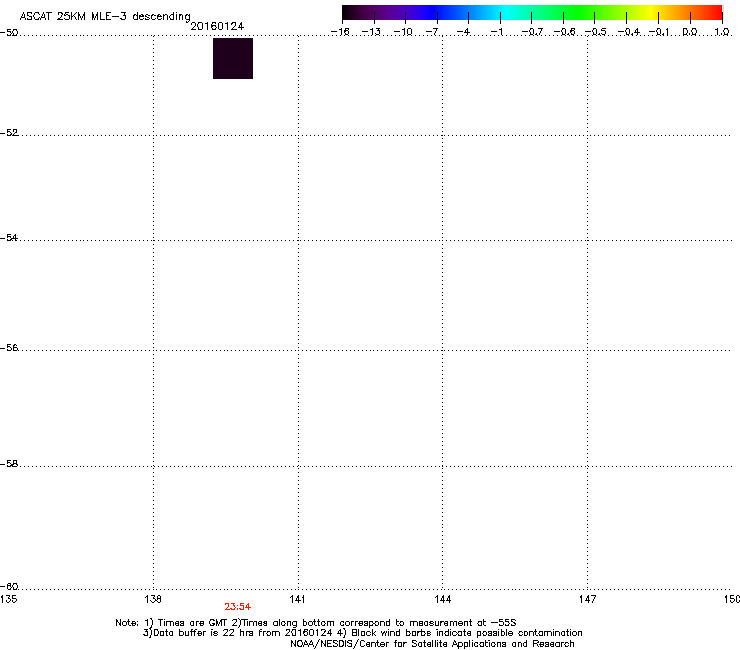Click the -0.5 color scale label

coord(596,32)
